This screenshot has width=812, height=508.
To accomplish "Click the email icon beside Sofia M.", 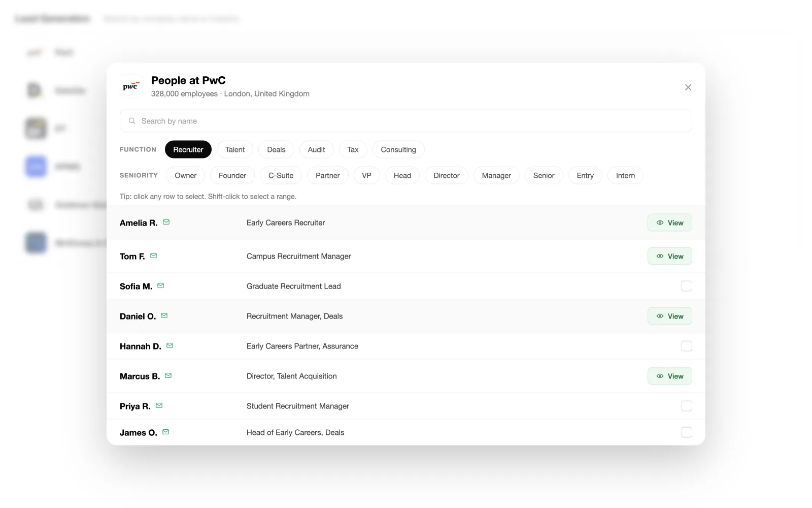I will click(160, 285).
